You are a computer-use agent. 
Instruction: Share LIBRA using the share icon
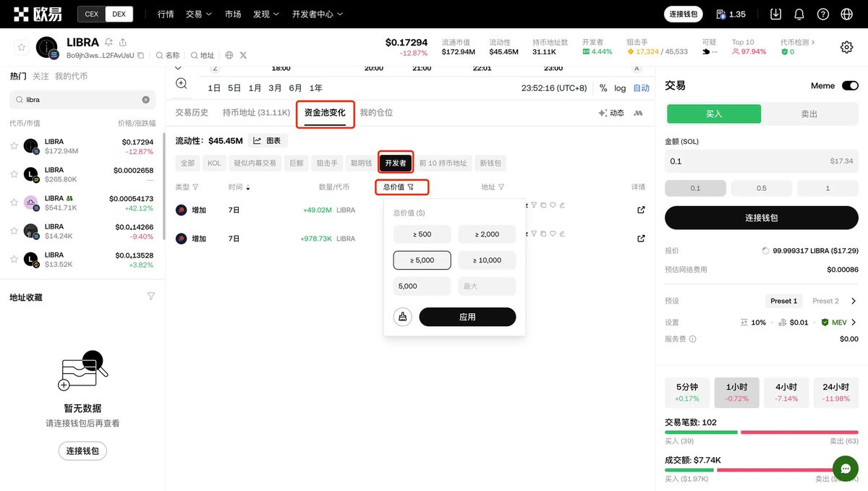click(x=123, y=42)
